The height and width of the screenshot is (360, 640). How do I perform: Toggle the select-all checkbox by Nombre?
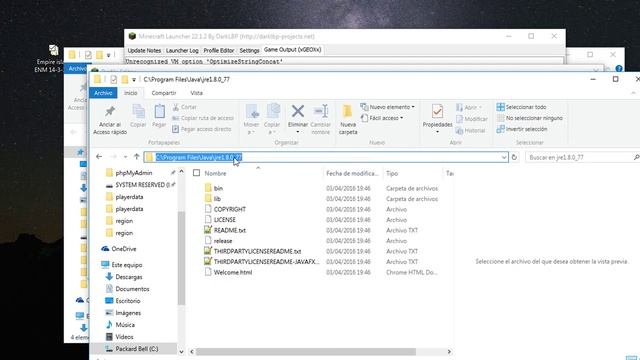(196, 173)
